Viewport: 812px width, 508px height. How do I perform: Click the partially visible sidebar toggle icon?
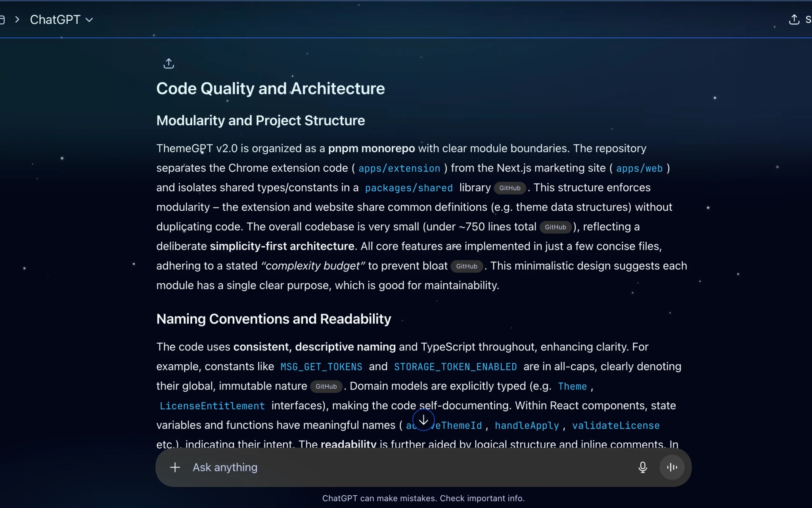(x=2, y=19)
